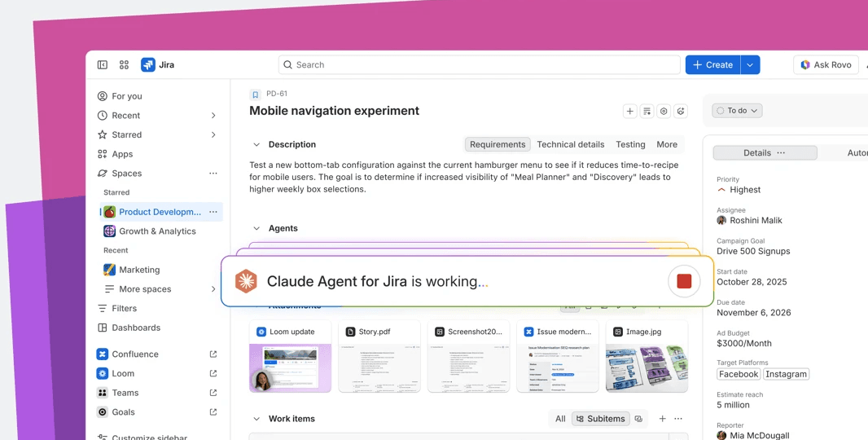The height and width of the screenshot is (440, 868).
Task: Open the Details three-dot options
Action: [x=781, y=153]
